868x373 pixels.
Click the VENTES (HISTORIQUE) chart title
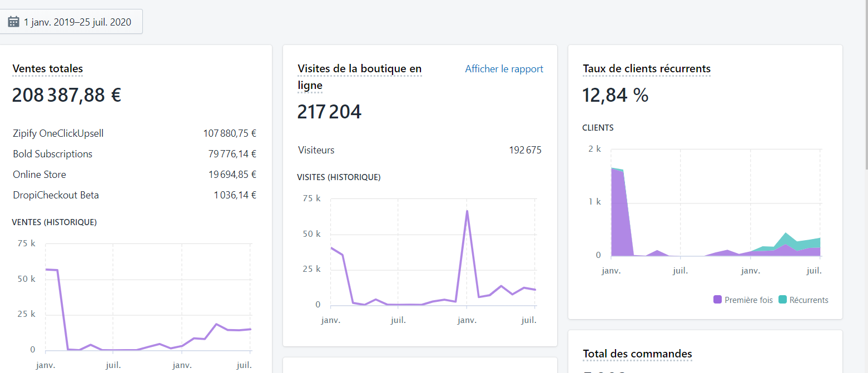(x=54, y=222)
